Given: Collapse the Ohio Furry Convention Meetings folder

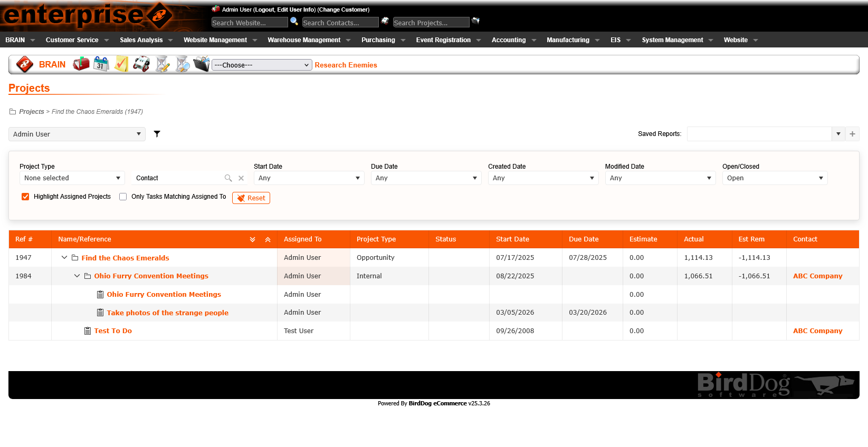Looking at the screenshot, I should point(77,276).
